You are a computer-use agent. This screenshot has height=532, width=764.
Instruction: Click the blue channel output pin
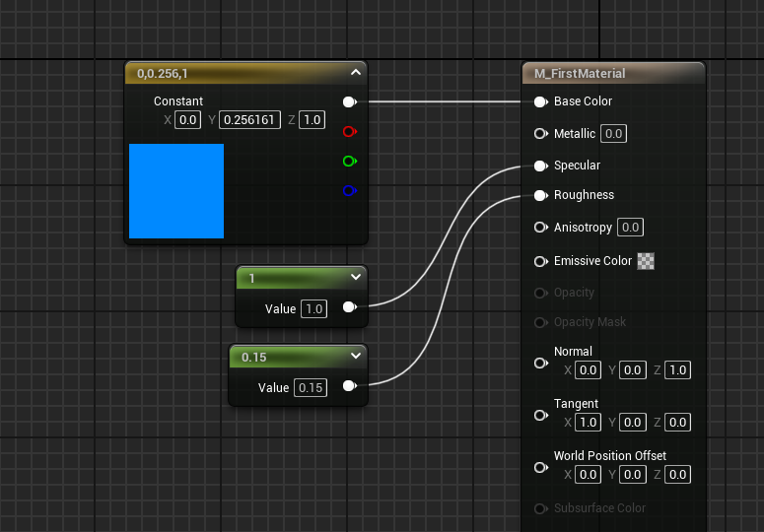pyautogui.click(x=349, y=190)
